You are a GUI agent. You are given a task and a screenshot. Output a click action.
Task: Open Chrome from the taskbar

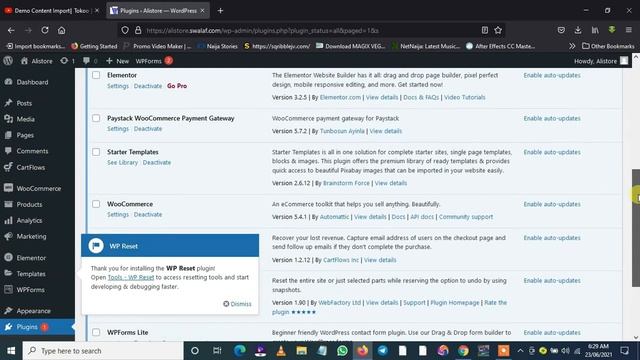pyautogui.click(x=463, y=351)
